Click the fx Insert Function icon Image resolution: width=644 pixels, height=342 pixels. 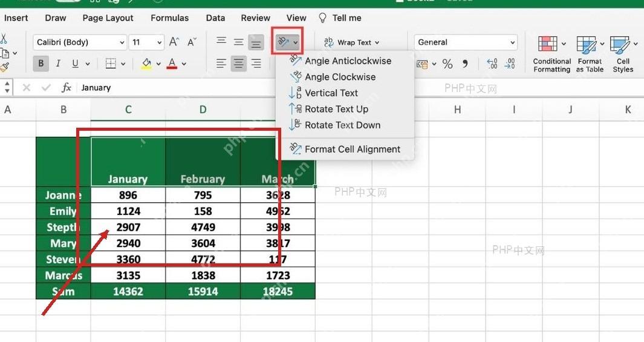pos(66,88)
